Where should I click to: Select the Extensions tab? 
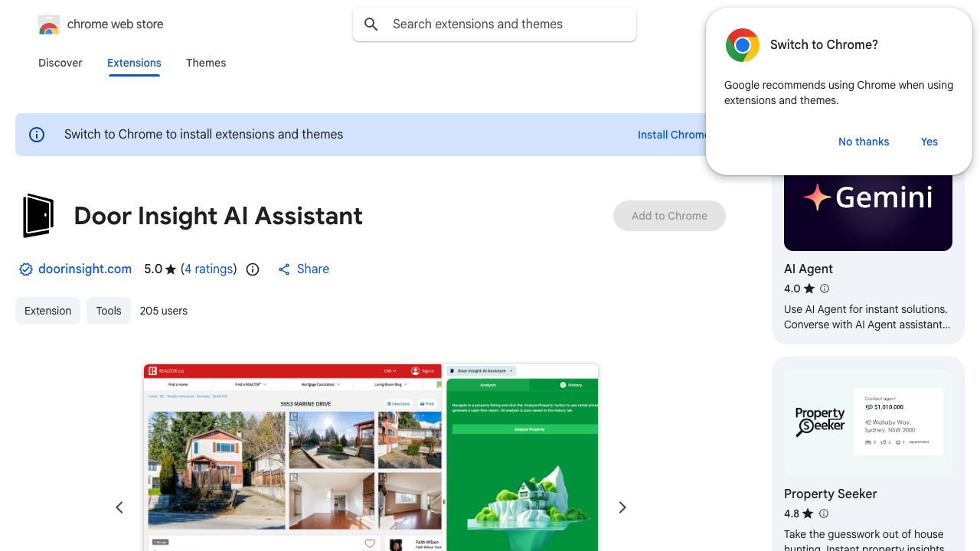point(134,63)
